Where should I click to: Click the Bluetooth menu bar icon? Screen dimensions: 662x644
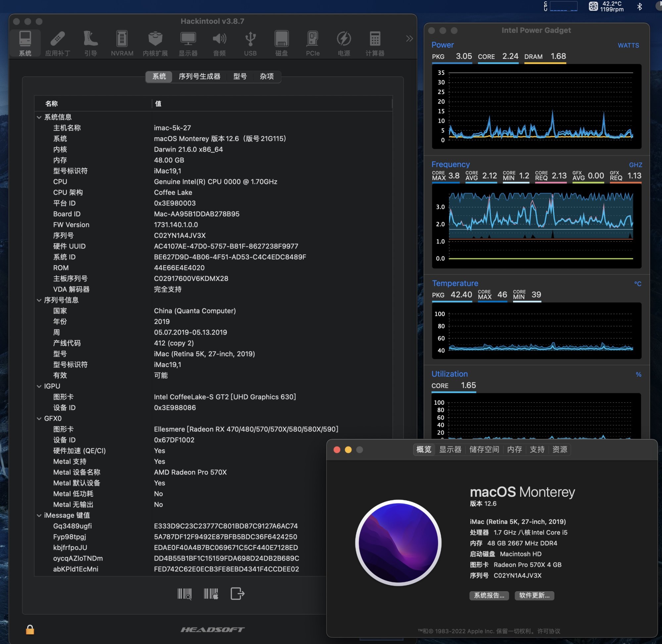(x=639, y=6)
